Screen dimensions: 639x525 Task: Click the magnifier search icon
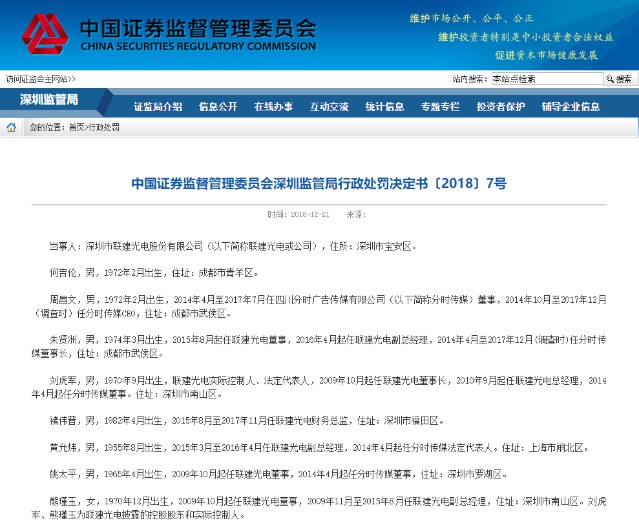click(x=610, y=79)
